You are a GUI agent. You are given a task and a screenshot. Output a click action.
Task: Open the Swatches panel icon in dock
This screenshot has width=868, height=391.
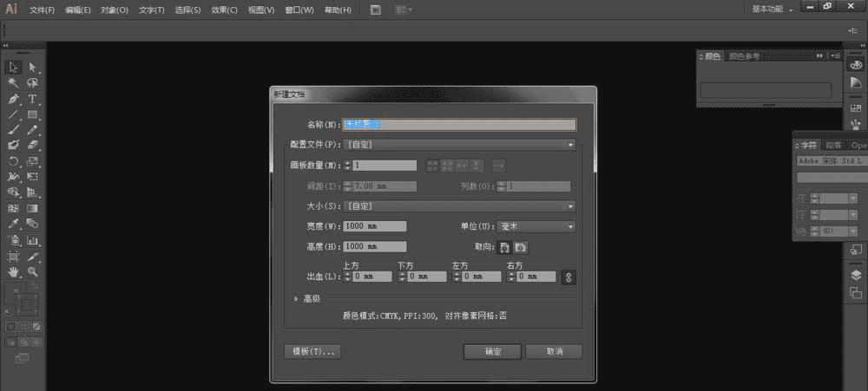pos(856,108)
